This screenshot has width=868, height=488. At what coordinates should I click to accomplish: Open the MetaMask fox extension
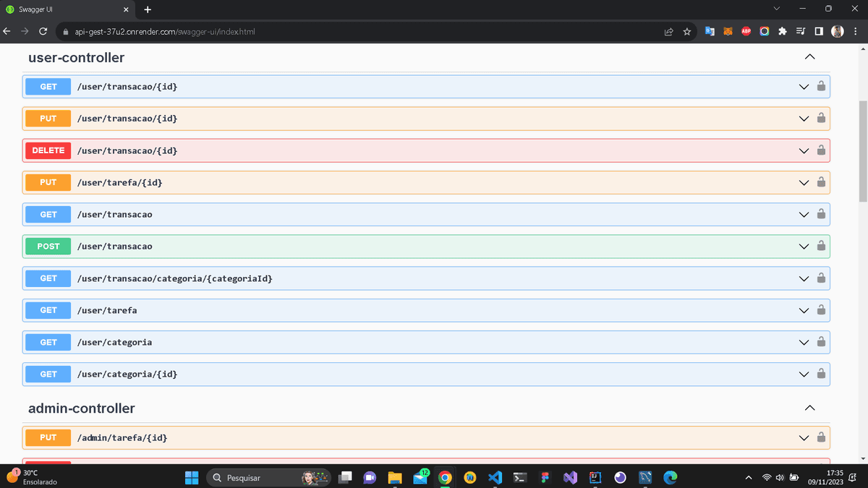(x=728, y=32)
